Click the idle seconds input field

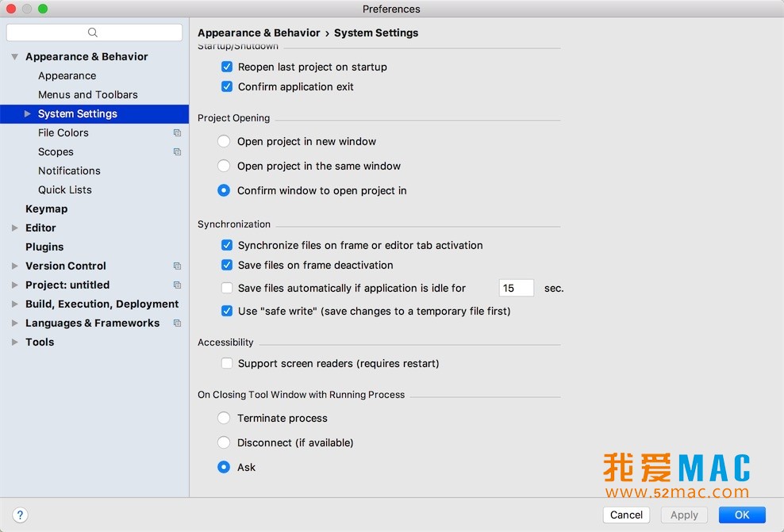[x=516, y=289]
